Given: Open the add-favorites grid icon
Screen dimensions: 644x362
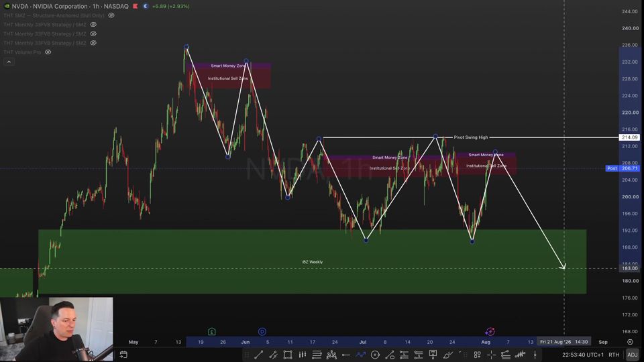Looking at the screenshot, I should [x=477, y=355].
